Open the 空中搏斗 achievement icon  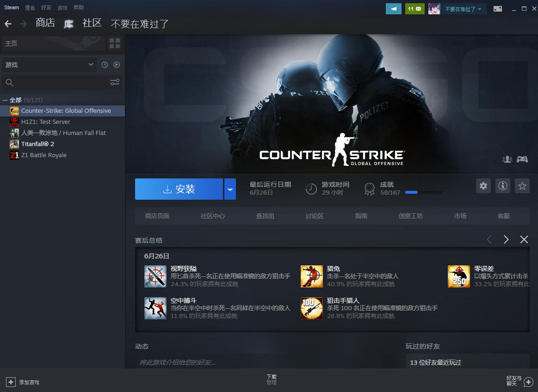(155, 308)
